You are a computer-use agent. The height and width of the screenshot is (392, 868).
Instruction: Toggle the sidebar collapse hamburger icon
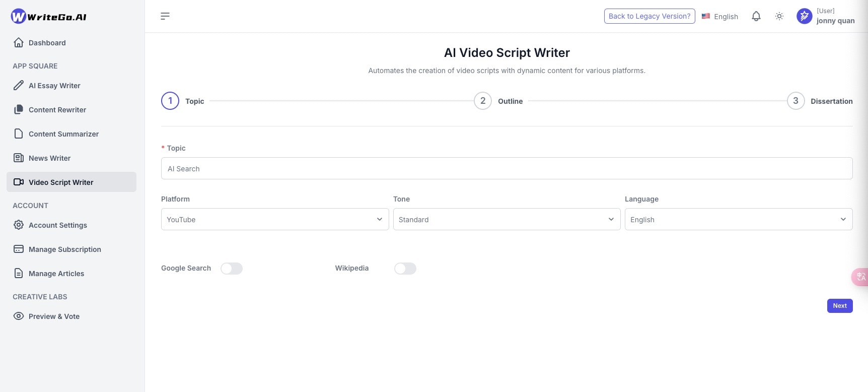click(x=165, y=16)
